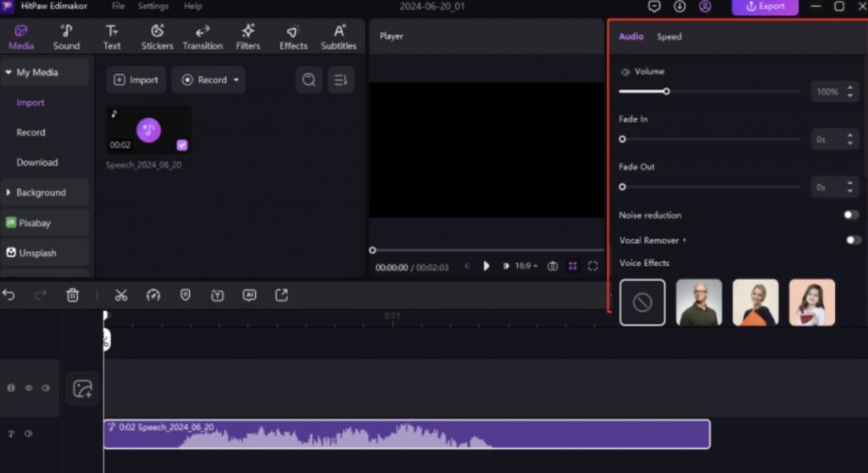This screenshot has height=473, width=868.
Task: Open the speed gauge tool in timeline toolbar
Action: [x=153, y=295]
